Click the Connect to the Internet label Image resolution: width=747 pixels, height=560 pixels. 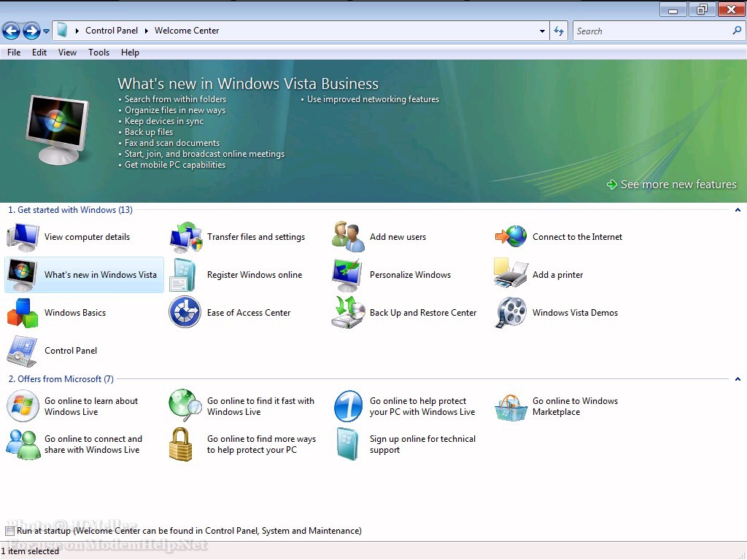coord(578,237)
